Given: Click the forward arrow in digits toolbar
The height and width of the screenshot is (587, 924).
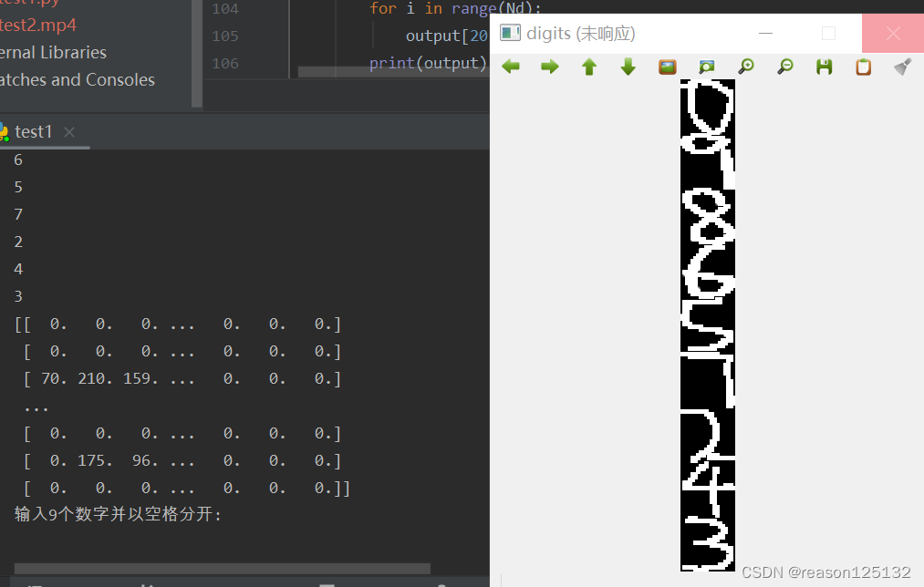Looking at the screenshot, I should (549, 66).
